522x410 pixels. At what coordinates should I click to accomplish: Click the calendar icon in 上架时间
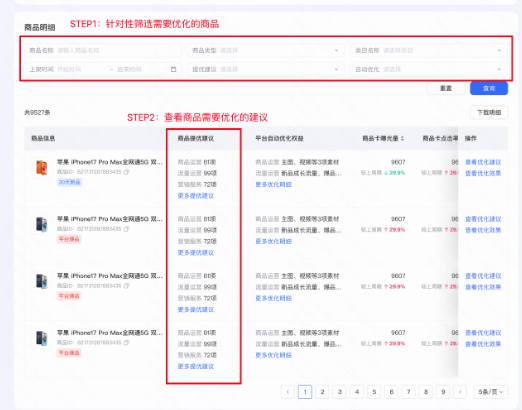point(173,69)
